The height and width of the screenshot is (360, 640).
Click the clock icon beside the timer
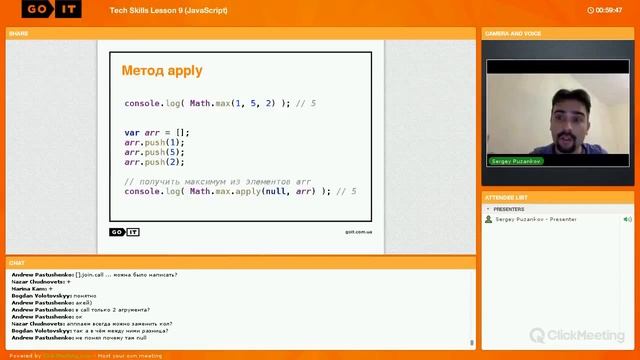click(590, 10)
